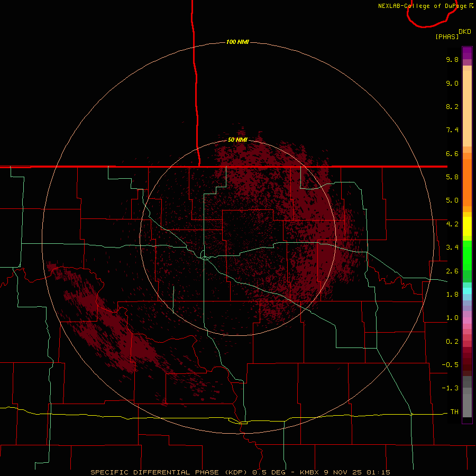The image size is (476, 476).
Task: Click the 7.4 value on color scale
Action: click(452, 130)
